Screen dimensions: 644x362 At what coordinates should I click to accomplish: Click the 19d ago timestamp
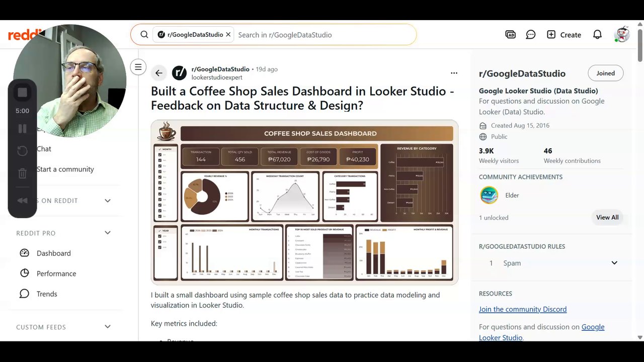[x=267, y=69]
